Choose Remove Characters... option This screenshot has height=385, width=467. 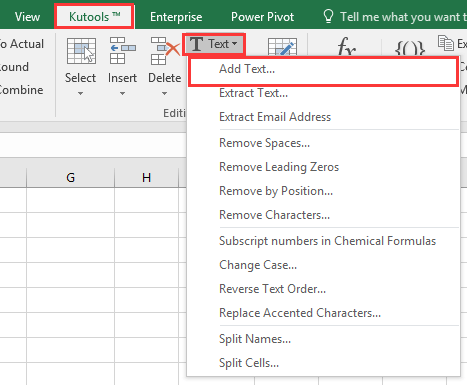click(323, 215)
